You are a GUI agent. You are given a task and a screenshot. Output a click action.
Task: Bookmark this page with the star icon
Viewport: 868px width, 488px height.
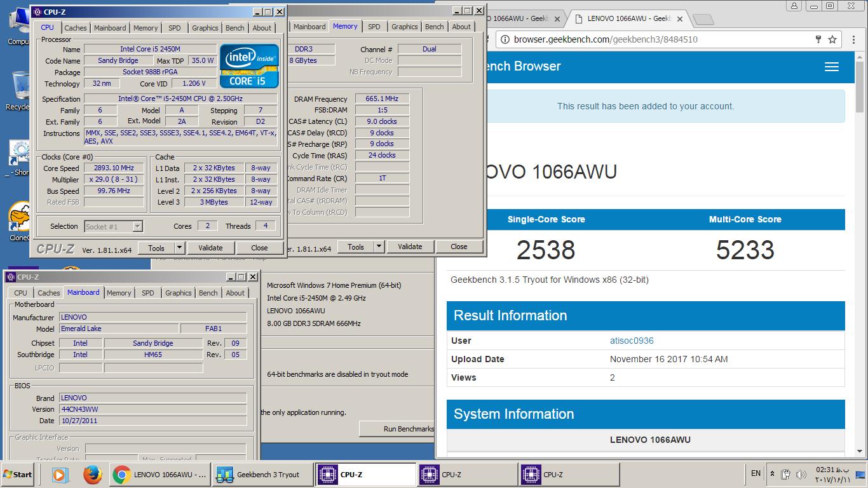coord(832,39)
